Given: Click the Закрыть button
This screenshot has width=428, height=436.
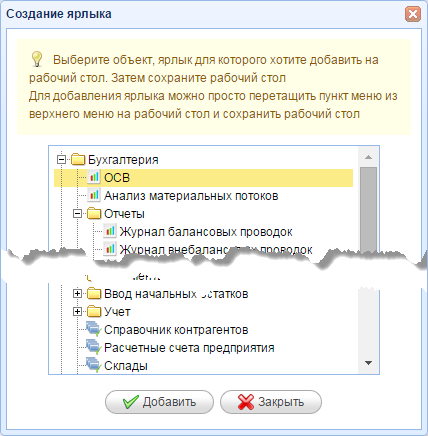Looking at the screenshot, I should pyautogui.click(x=271, y=402).
